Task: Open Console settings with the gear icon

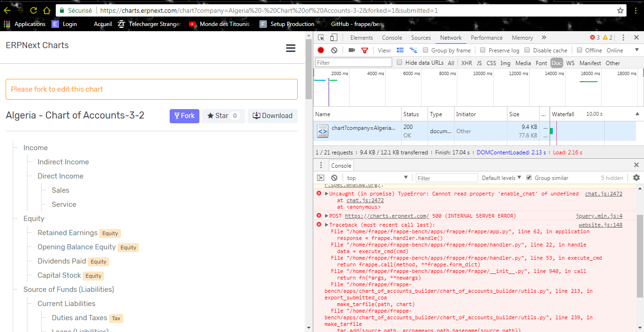Action: (636, 178)
